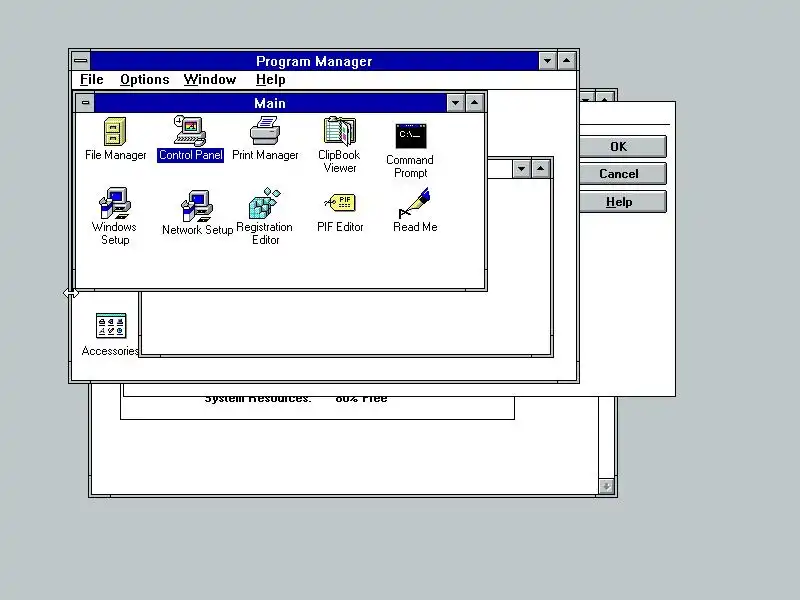This screenshot has height=600, width=800.
Task: Minimize the untitled group window behind Main
Action: point(521,169)
